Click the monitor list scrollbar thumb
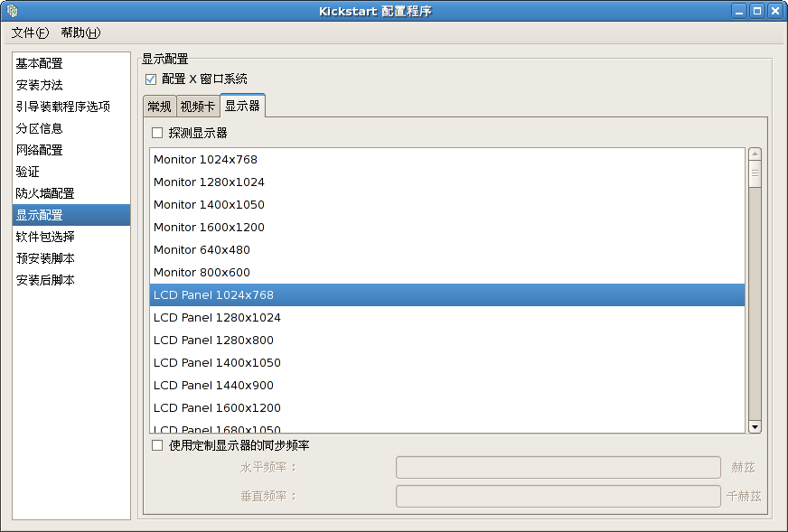Image resolution: width=788 pixels, height=532 pixels. (x=755, y=173)
